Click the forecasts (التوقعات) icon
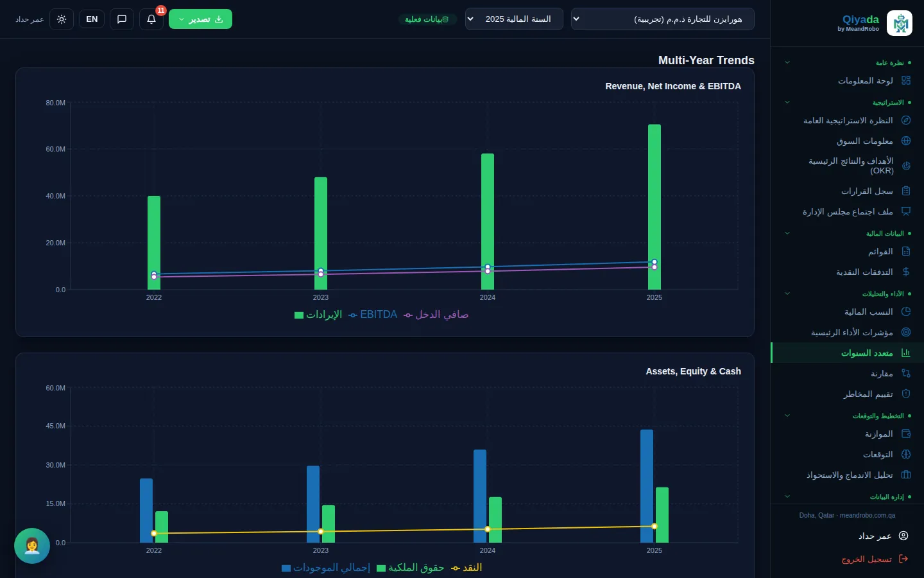 point(906,454)
